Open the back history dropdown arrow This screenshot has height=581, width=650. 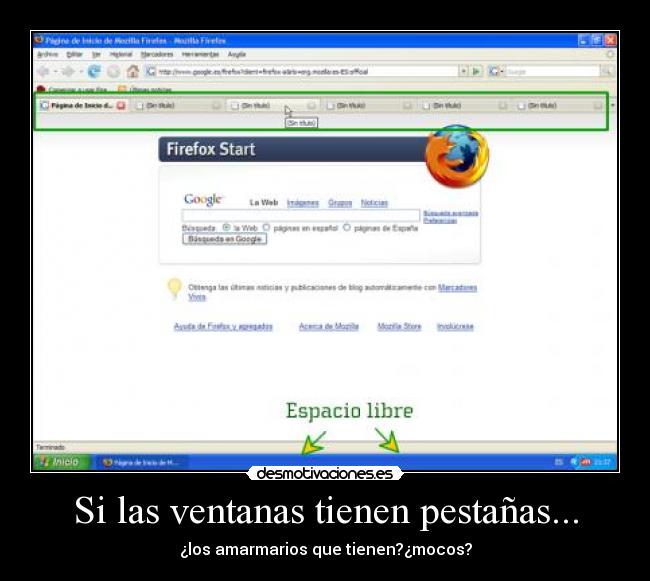click(55, 72)
